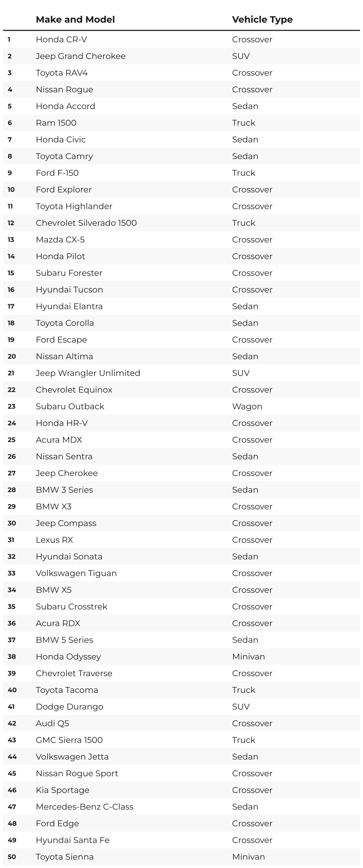
Task: Click rank number 21 for Jeep Wrangler
Action: click(x=11, y=373)
